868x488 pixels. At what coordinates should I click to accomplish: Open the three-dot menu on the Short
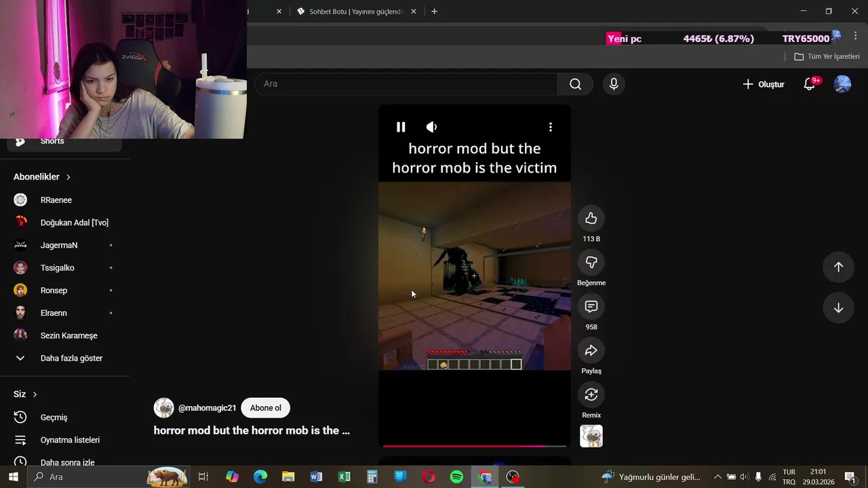coord(551,127)
